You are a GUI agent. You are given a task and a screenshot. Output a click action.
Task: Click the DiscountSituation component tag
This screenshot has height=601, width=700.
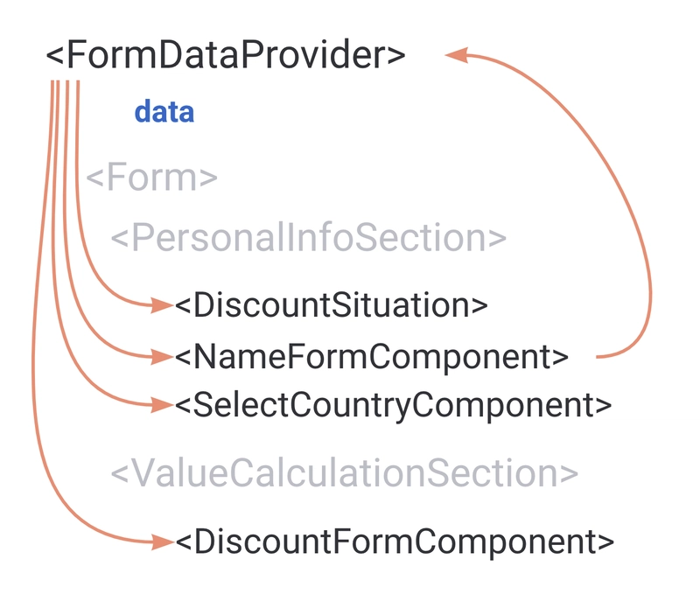click(331, 305)
